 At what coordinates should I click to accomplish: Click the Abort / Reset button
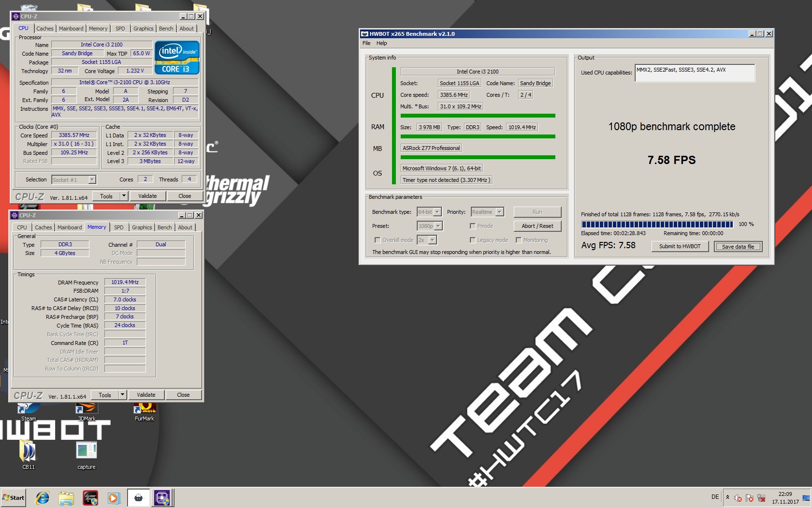point(537,226)
